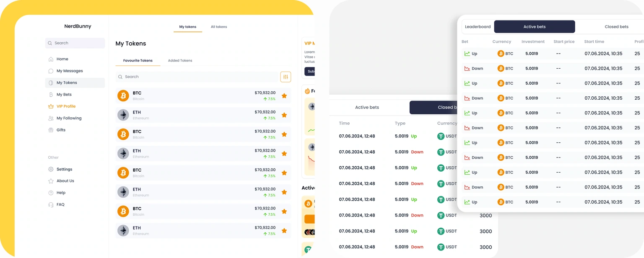The height and width of the screenshot is (258, 644).
Task: Click the FAQ headset icon
Action: pyautogui.click(x=51, y=204)
